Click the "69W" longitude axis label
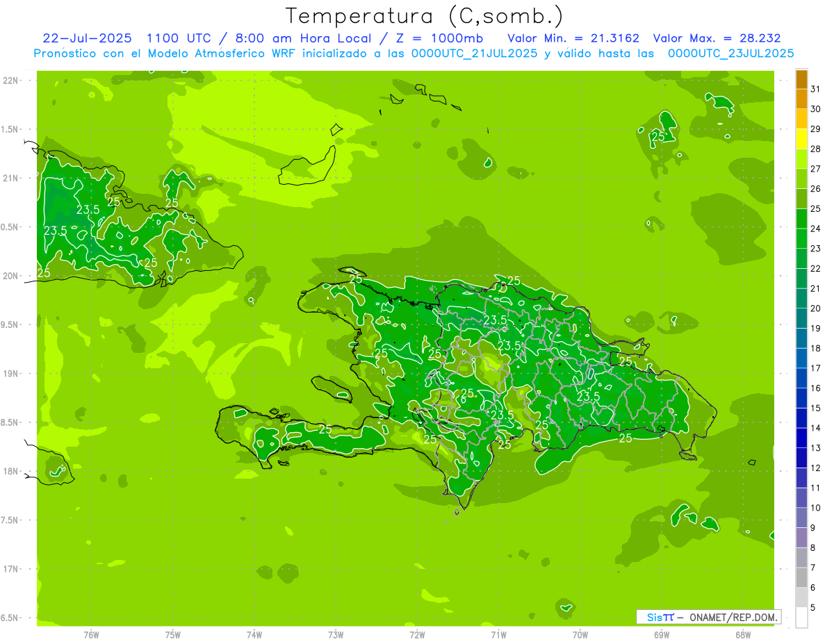The width and height of the screenshot is (834, 644). (662, 634)
